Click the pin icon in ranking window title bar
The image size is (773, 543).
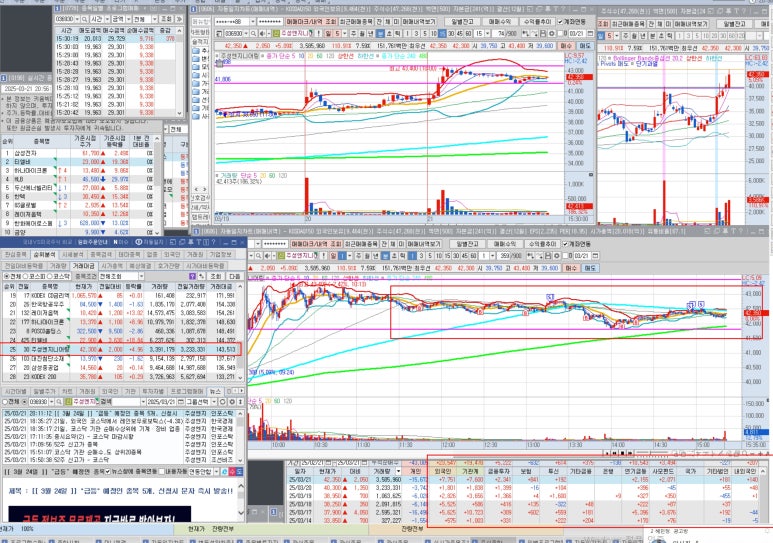coord(191,242)
